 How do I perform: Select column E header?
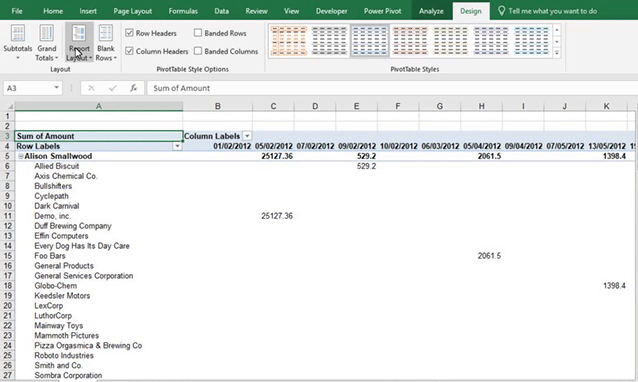tap(356, 106)
